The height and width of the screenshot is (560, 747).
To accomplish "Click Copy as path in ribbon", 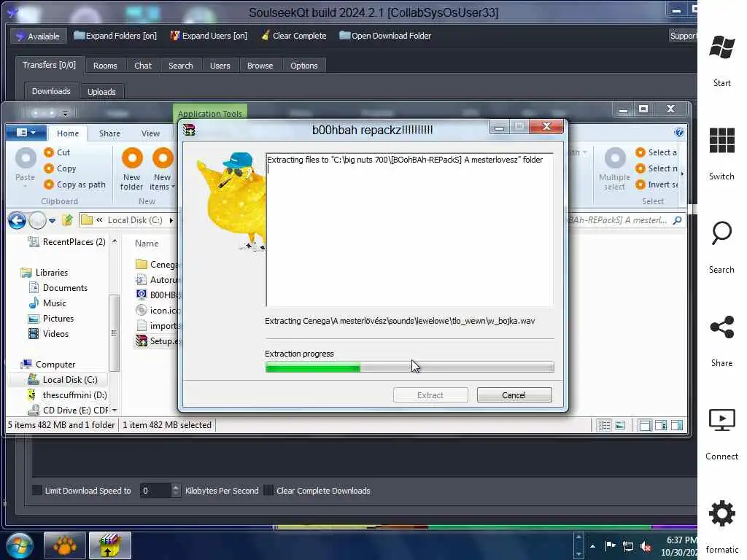I will [x=74, y=184].
